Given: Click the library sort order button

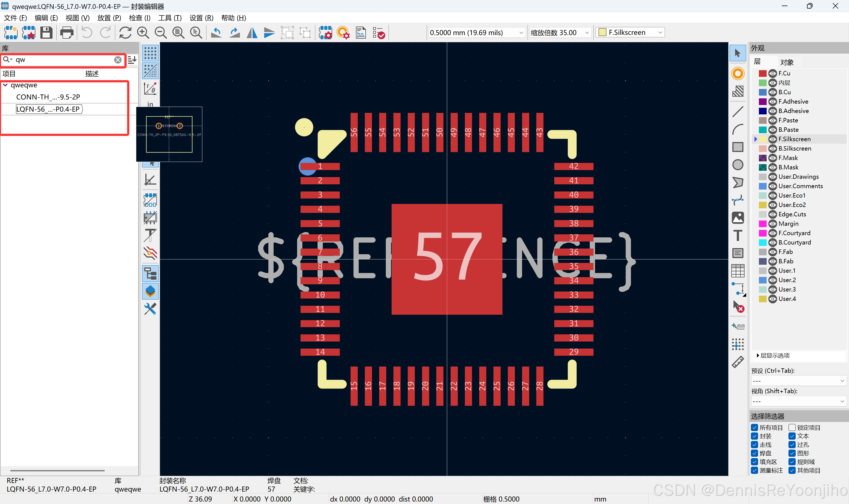Looking at the screenshot, I should pos(132,60).
